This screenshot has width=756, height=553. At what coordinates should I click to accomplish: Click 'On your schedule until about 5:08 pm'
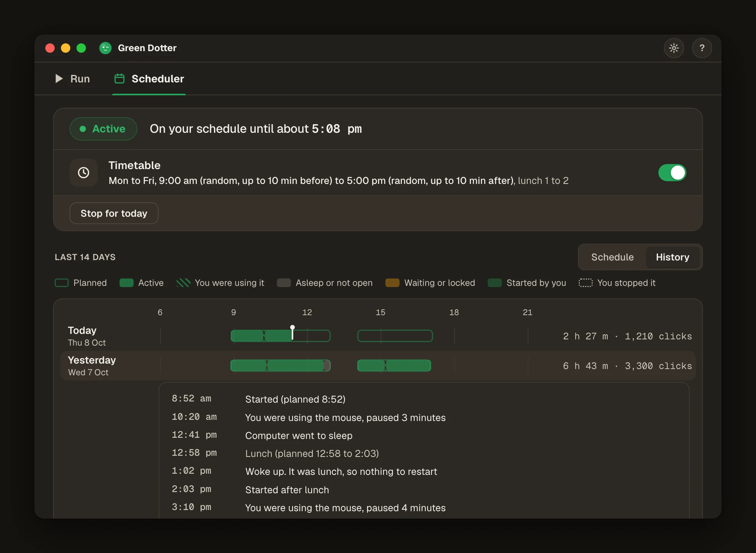click(x=256, y=129)
